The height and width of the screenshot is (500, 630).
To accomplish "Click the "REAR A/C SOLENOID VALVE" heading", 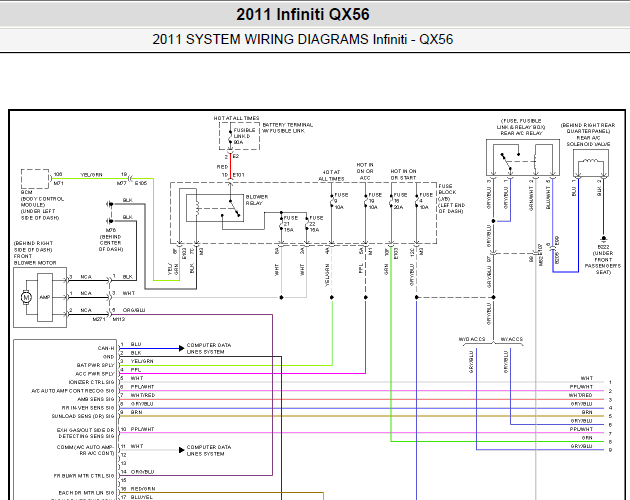I will point(588,141).
